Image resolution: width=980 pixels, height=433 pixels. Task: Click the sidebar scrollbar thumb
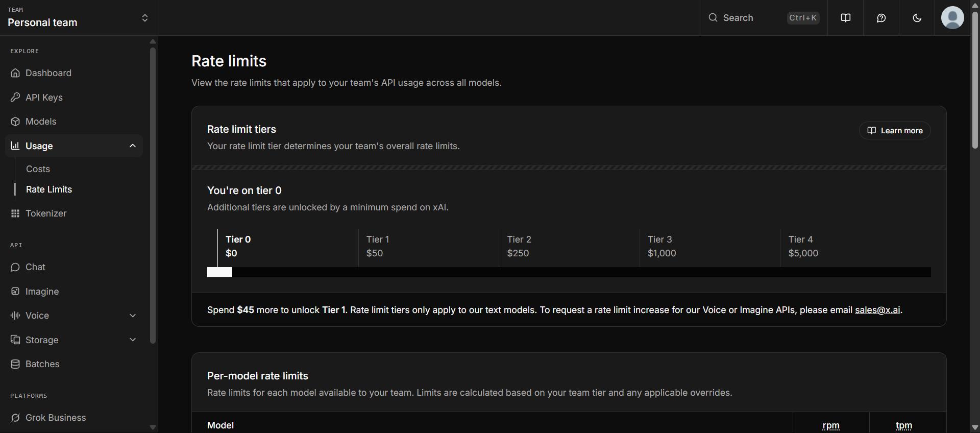click(x=153, y=196)
